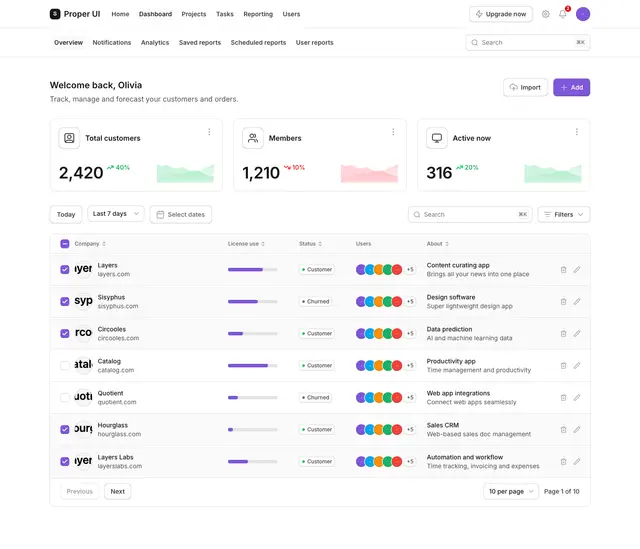The height and width of the screenshot is (549, 640).
Task: Open the 10 per page dropdown
Action: [511, 491]
